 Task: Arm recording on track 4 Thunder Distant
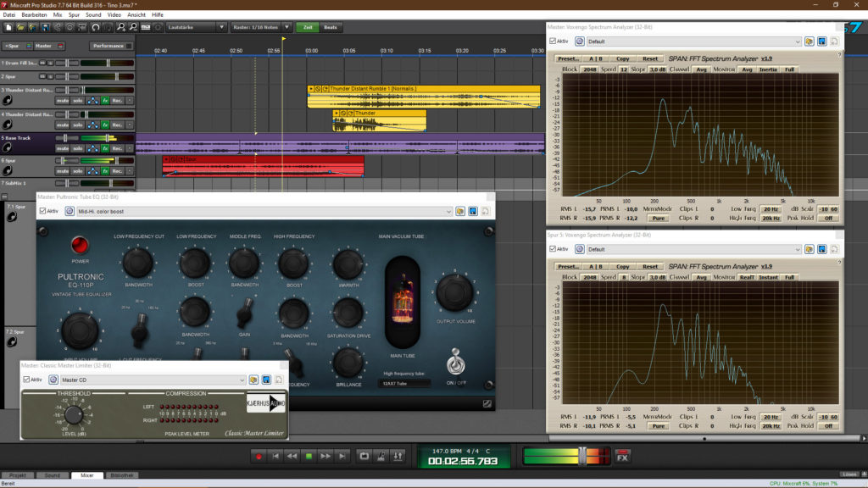coord(117,125)
